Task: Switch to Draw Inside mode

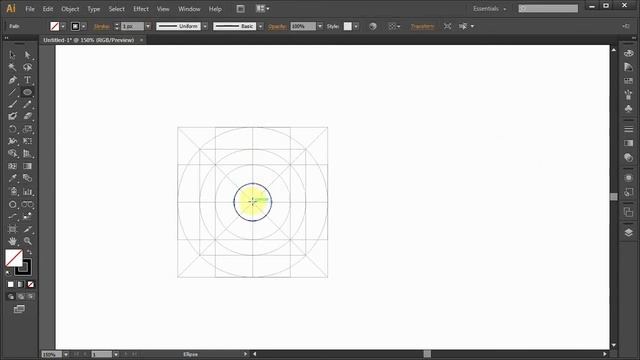Action: pyautogui.click(x=31, y=297)
